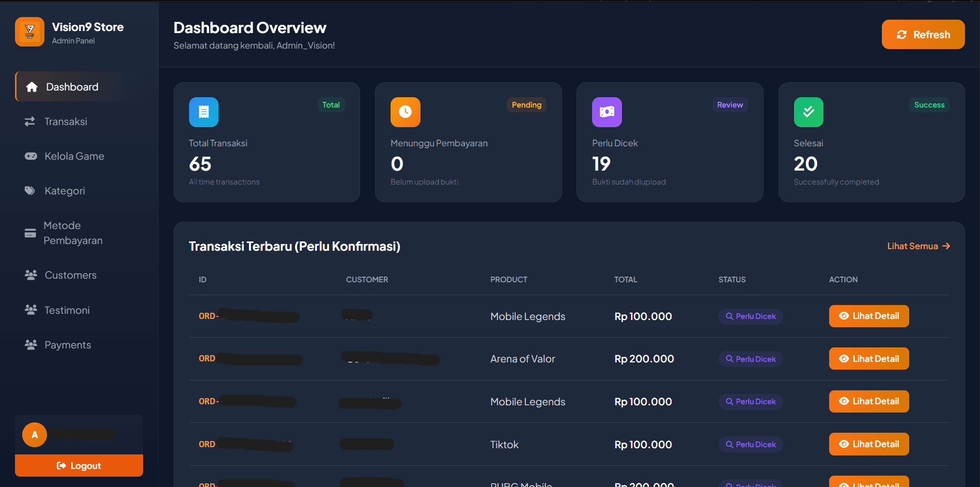
Task: Click the Perlu Dicek count 19
Action: click(601, 164)
